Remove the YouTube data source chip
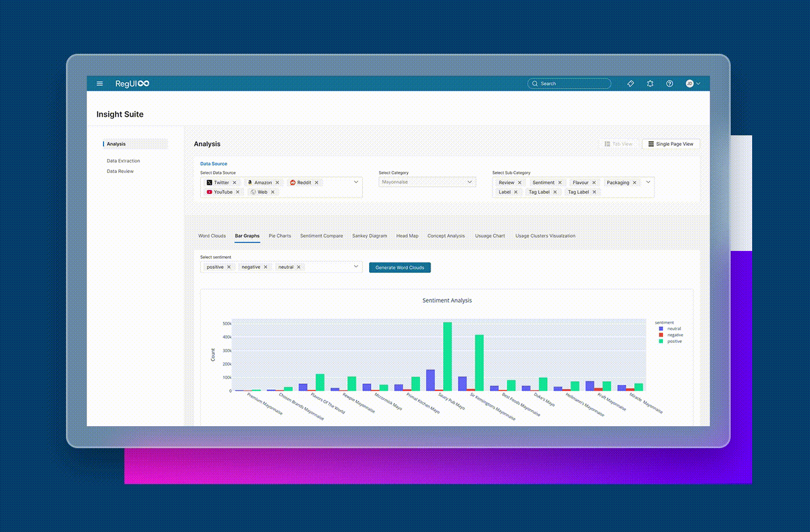 coord(238,192)
